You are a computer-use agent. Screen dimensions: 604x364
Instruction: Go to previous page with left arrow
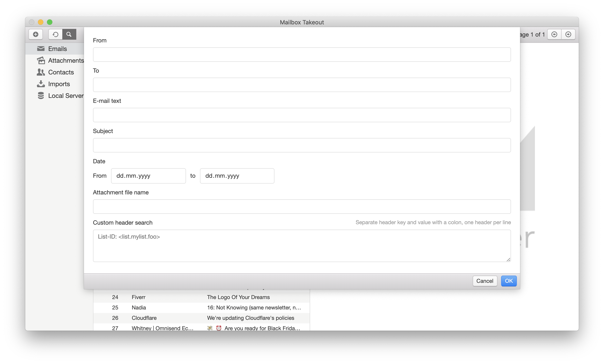click(554, 34)
